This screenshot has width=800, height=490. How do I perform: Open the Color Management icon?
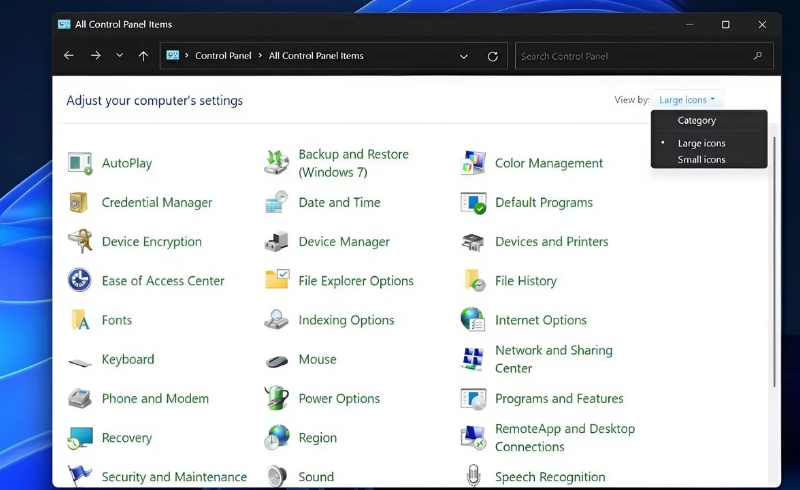[473, 163]
